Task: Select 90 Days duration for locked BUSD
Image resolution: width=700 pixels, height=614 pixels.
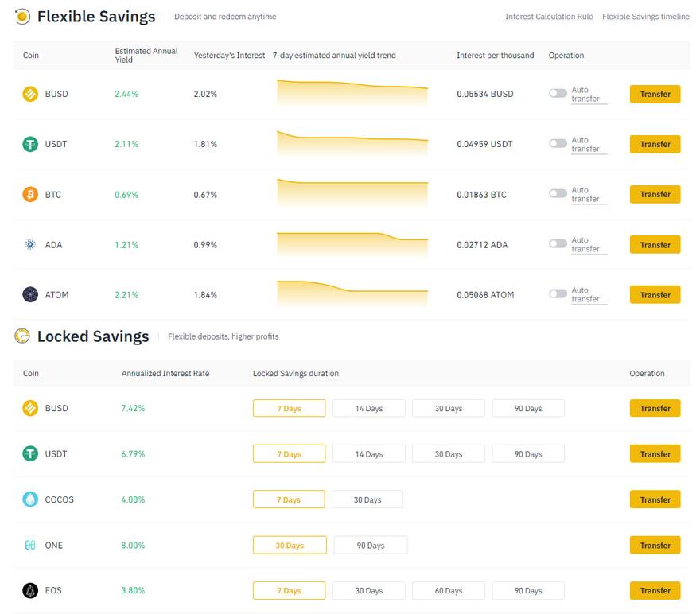Action: pyautogui.click(x=528, y=408)
